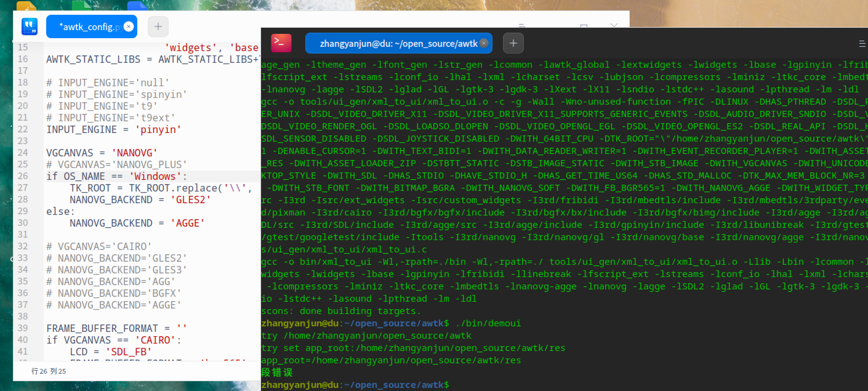Open the terminal hamburger menu
868x391 pixels.
tap(863, 43)
